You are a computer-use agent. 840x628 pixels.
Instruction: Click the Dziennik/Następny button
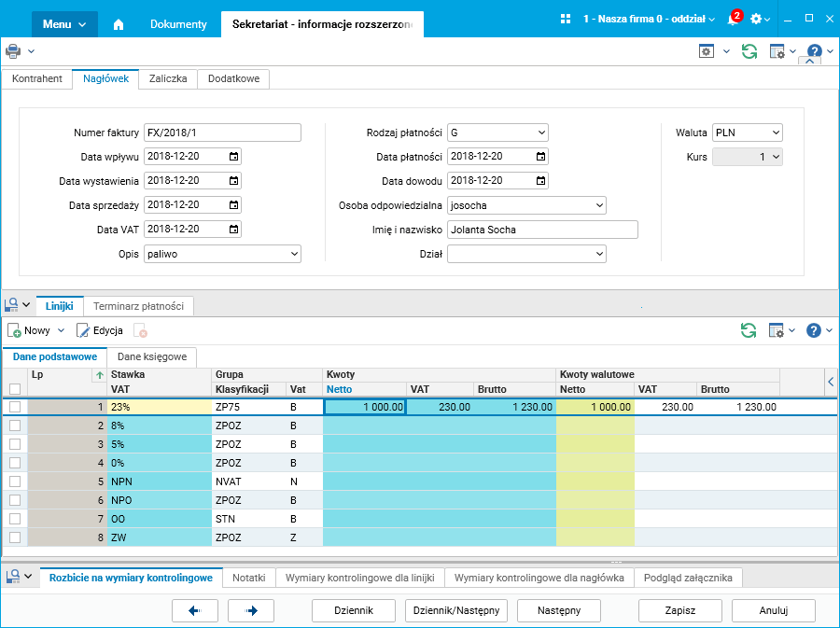click(456, 610)
